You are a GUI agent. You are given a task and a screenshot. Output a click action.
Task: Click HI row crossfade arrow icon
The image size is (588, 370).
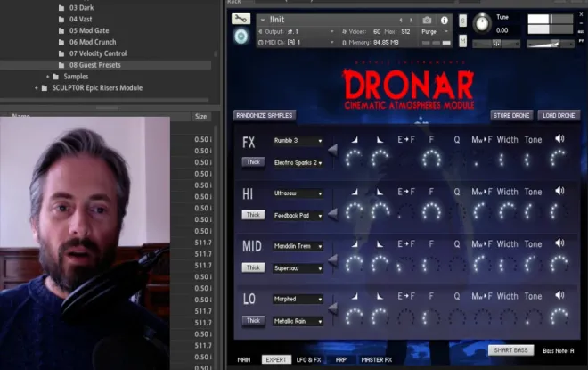(332, 214)
